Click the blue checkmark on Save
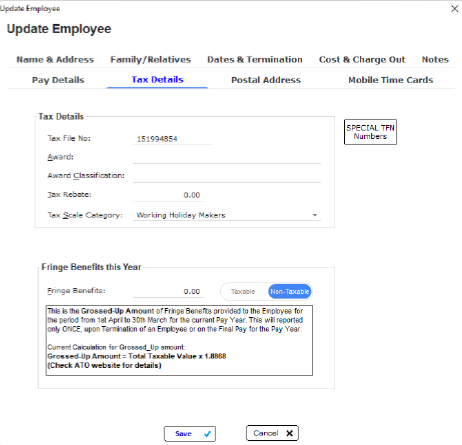 pos(207,434)
